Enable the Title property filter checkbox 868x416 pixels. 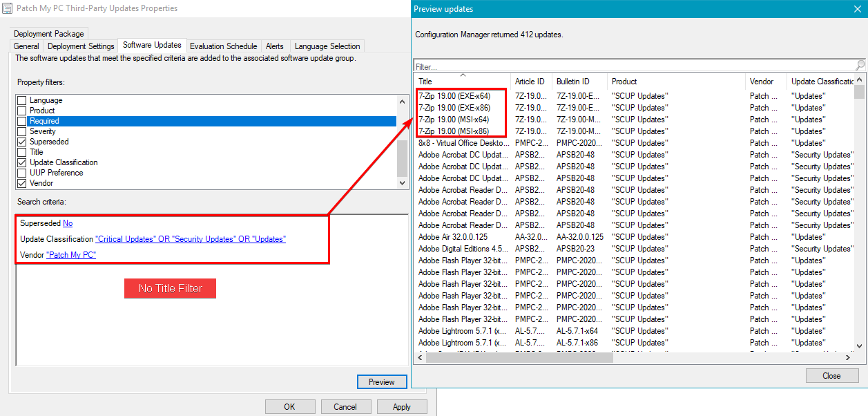tap(22, 152)
